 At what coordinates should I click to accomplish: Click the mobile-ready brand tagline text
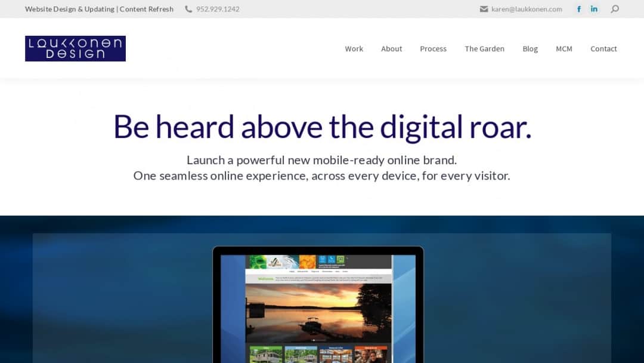(321, 167)
